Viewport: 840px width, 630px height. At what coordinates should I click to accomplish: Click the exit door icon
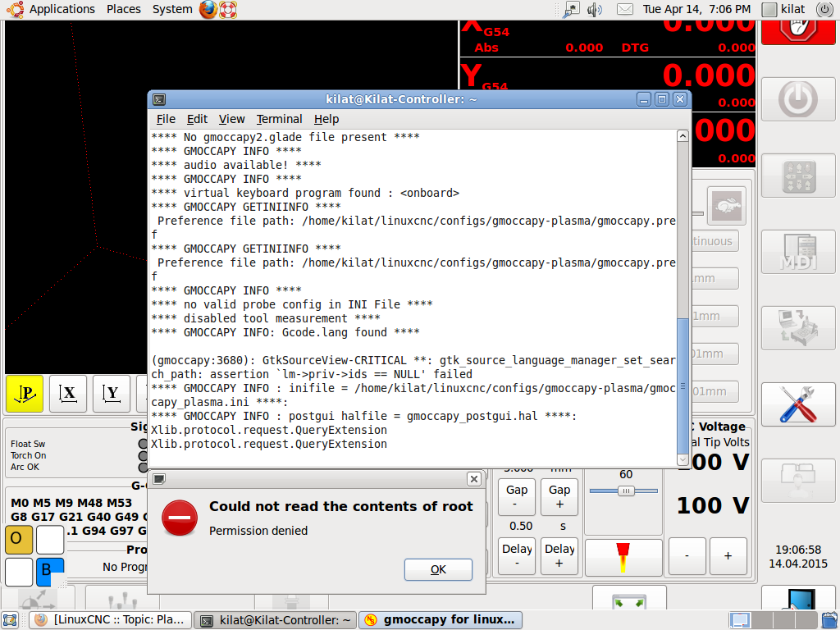click(797, 598)
